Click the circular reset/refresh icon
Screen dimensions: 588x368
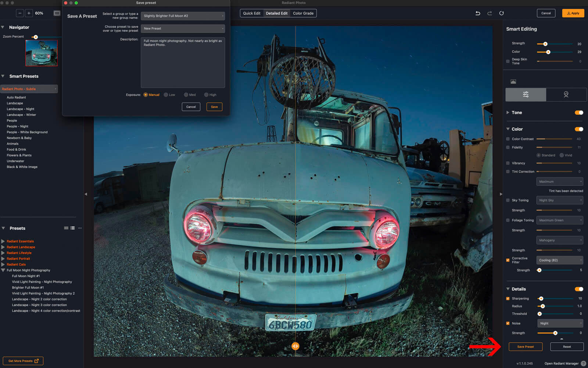click(x=501, y=13)
